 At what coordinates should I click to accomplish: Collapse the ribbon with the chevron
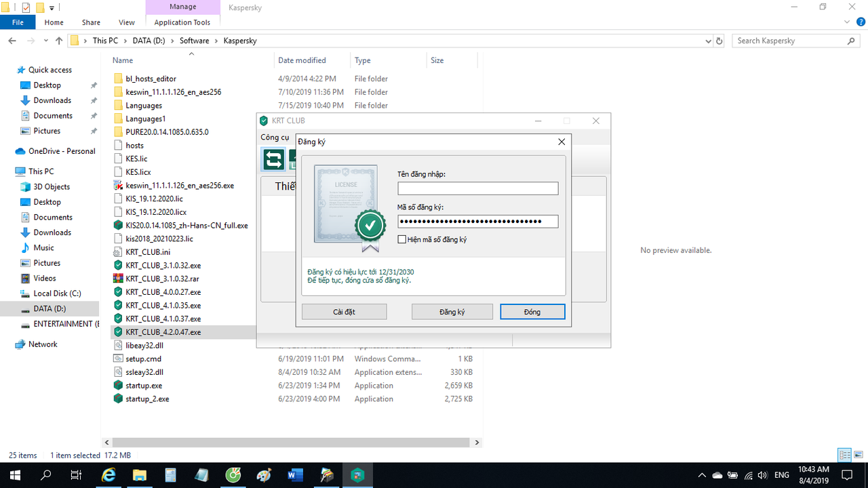(x=846, y=22)
